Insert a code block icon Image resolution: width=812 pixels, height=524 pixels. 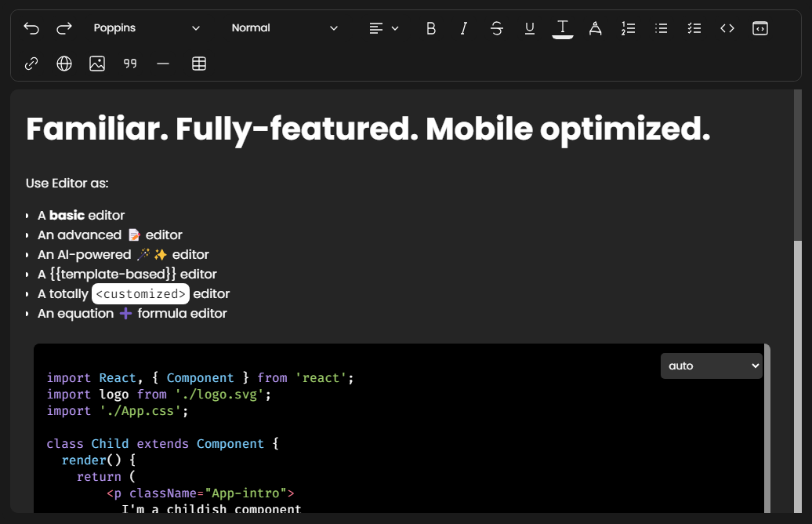[x=760, y=28]
